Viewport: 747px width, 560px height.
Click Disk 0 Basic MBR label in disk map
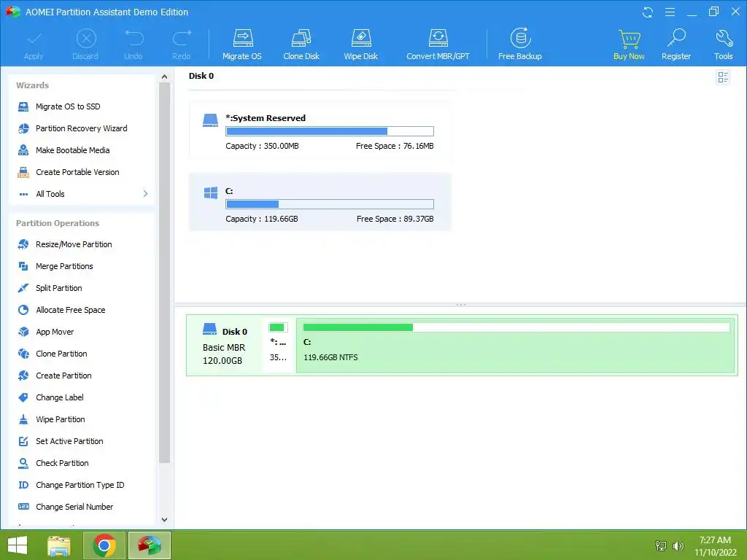[225, 346]
